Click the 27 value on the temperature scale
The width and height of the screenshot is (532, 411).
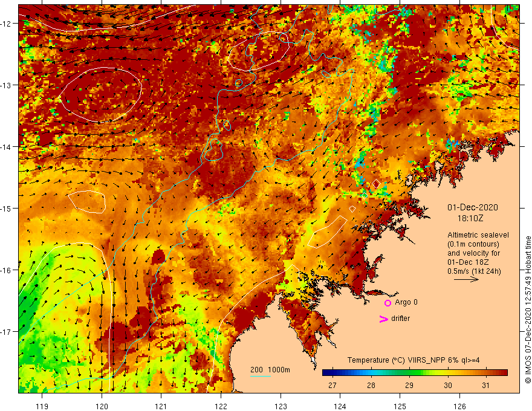tap(332, 385)
